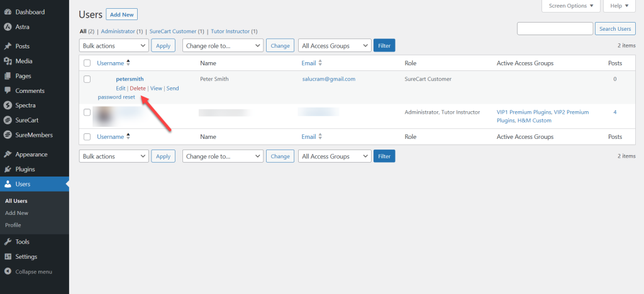Click the Comments bubble icon
The height and width of the screenshot is (294, 644).
(8, 90)
